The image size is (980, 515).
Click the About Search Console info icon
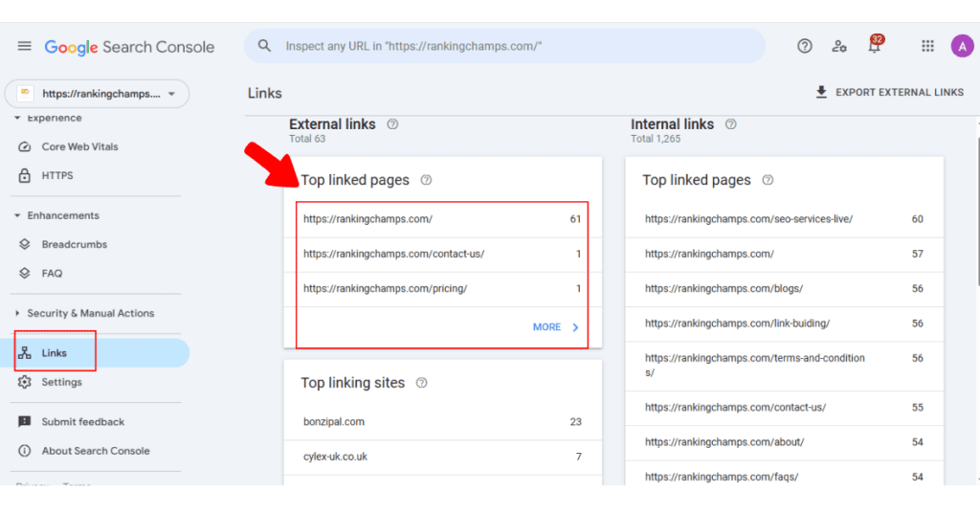tap(24, 451)
